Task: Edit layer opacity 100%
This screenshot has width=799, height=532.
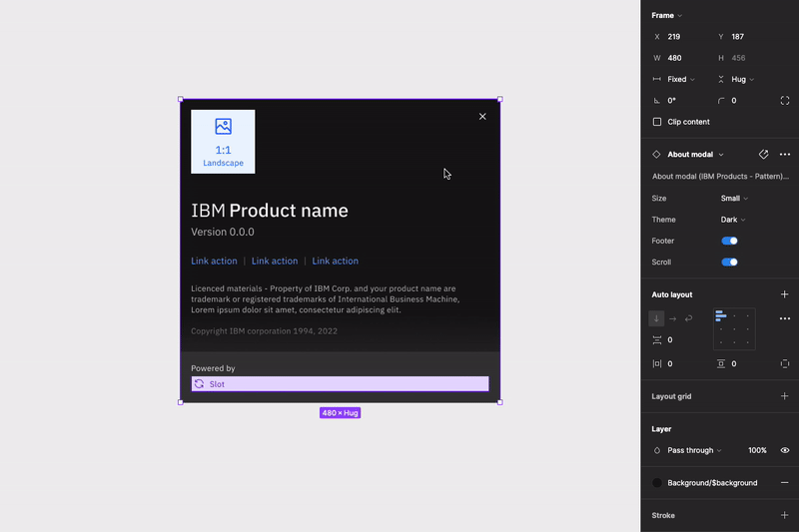Action: point(757,450)
